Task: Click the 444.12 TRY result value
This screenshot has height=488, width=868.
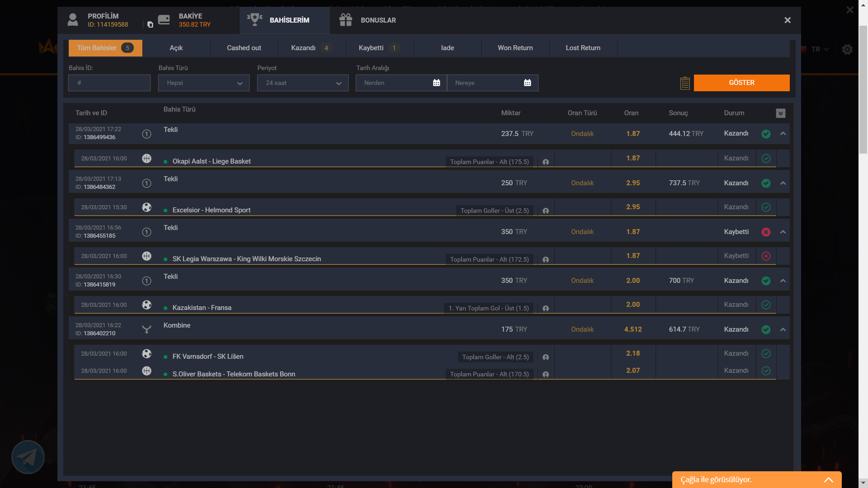Action: pos(686,134)
